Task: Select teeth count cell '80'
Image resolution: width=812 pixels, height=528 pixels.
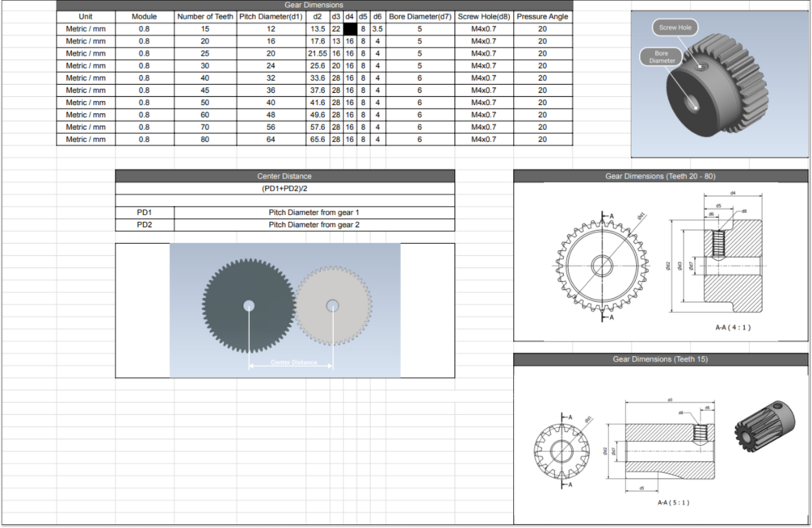Action: (205, 139)
